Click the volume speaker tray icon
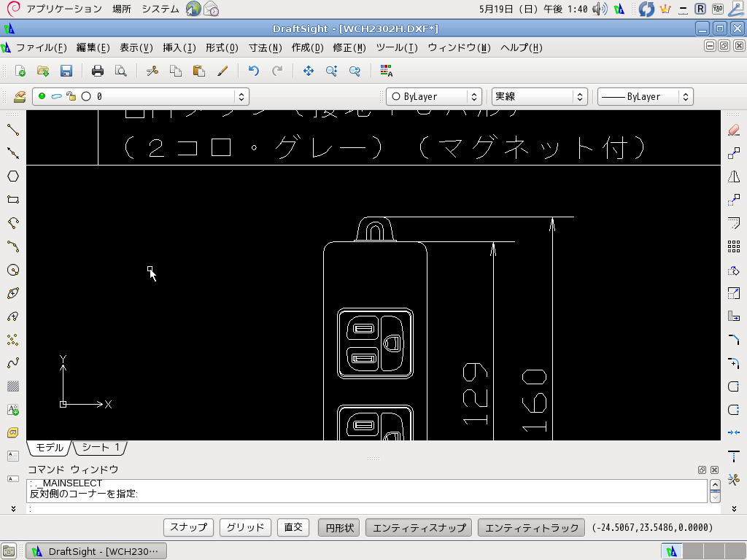The image size is (747, 560). click(600, 9)
